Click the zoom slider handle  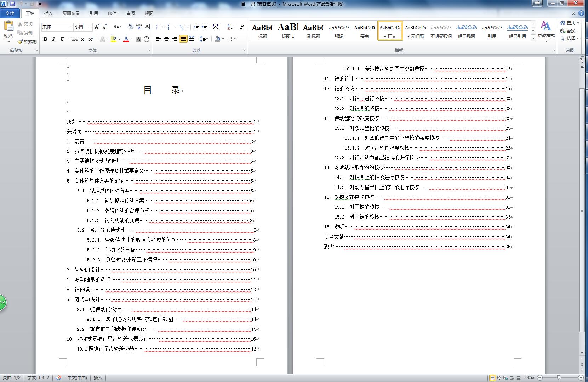point(559,377)
